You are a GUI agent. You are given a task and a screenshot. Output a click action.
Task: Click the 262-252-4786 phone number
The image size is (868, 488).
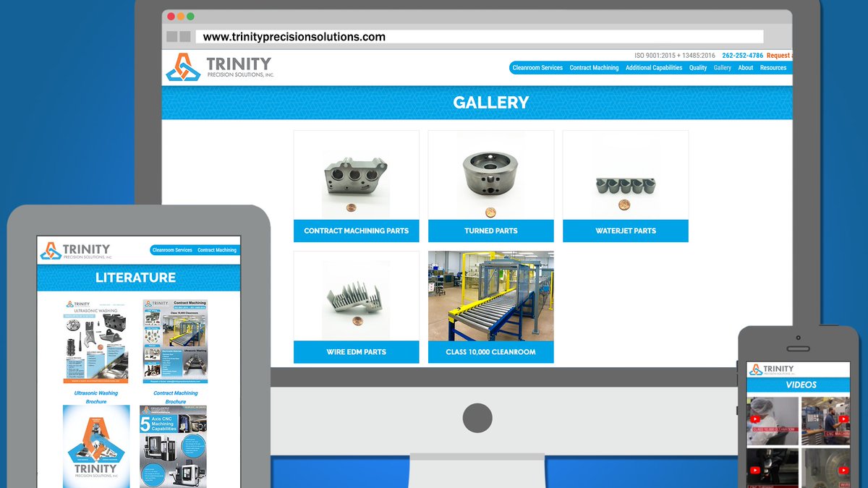pyautogui.click(x=743, y=55)
